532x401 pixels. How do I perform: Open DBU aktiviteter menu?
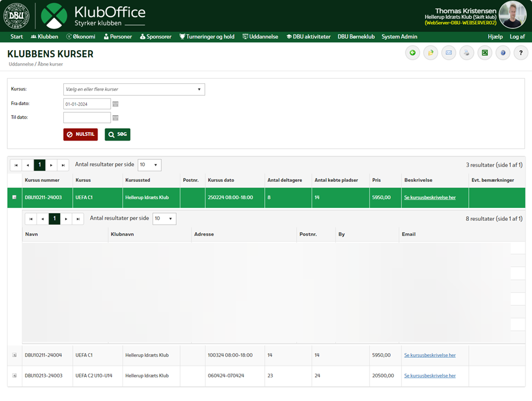point(309,37)
